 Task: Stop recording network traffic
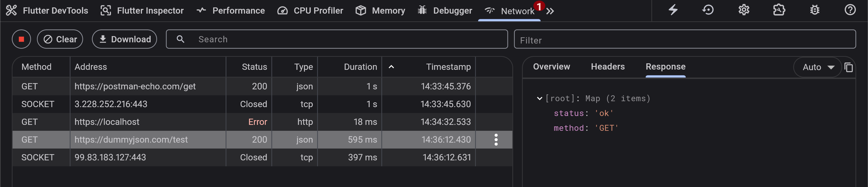pos(21,39)
